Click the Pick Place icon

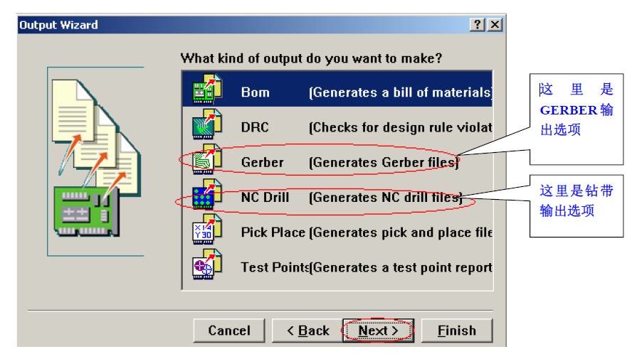195,231
